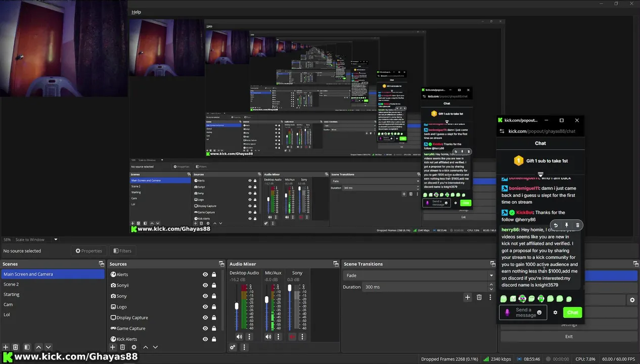Pop out the Audio Mixer dock
This screenshot has width=640, height=364.
click(x=336, y=264)
